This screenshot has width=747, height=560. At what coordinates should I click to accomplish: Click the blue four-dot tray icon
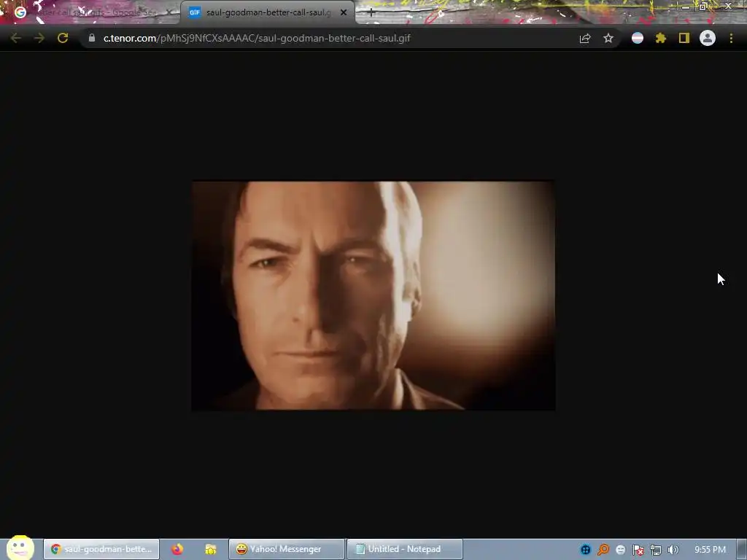[586, 550]
